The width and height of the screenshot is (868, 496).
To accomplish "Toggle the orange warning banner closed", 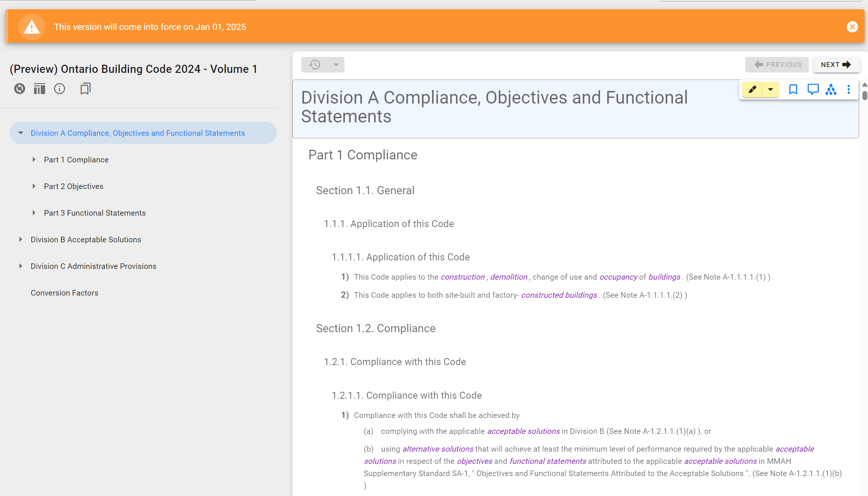I will (x=852, y=26).
